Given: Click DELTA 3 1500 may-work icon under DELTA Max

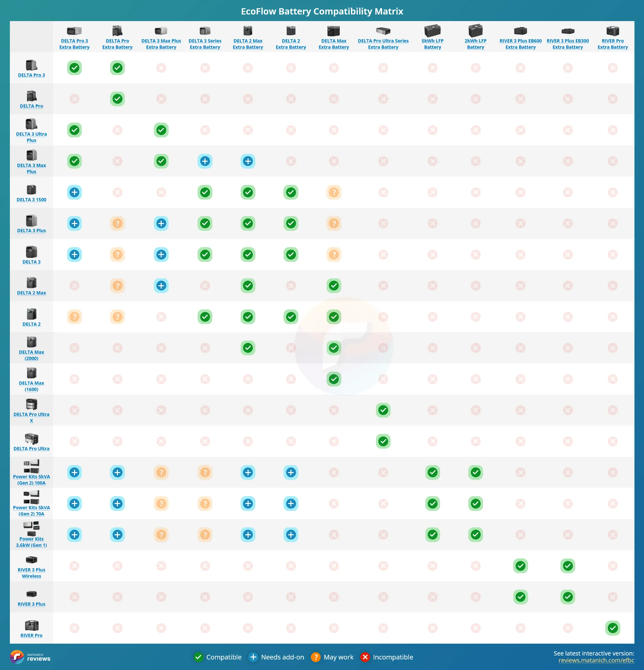Looking at the screenshot, I should (334, 192).
